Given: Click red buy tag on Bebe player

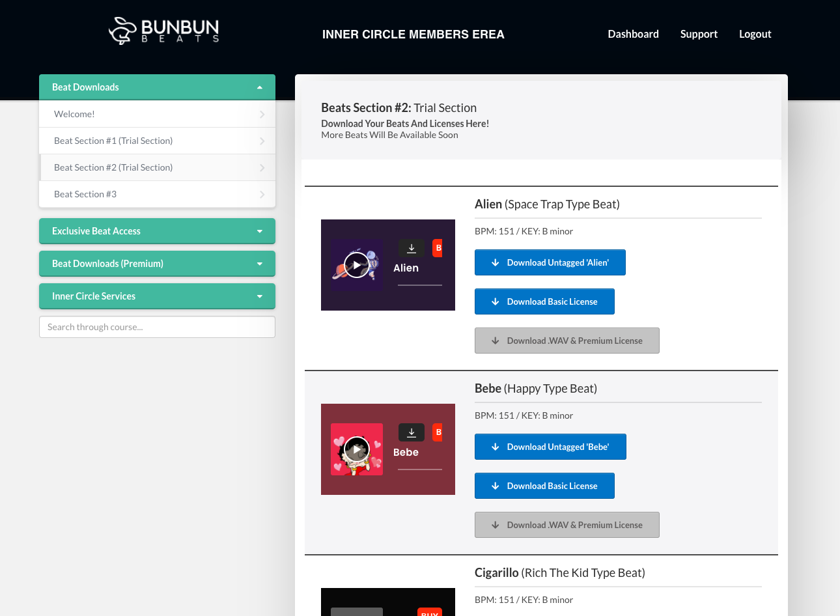Looking at the screenshot, I should tap(438, 432).
